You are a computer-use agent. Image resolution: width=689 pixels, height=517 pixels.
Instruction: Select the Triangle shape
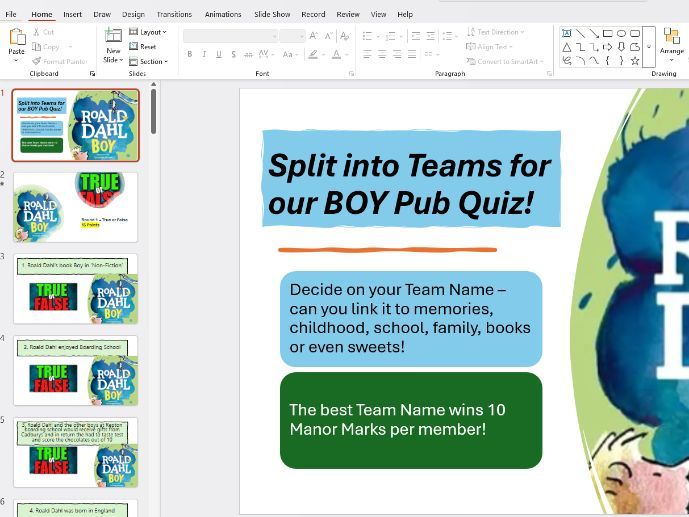click(567, 47)
